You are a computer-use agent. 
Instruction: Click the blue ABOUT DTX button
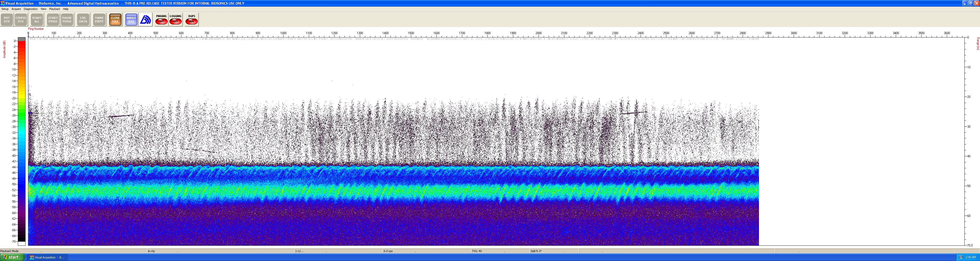click(131, 20)
